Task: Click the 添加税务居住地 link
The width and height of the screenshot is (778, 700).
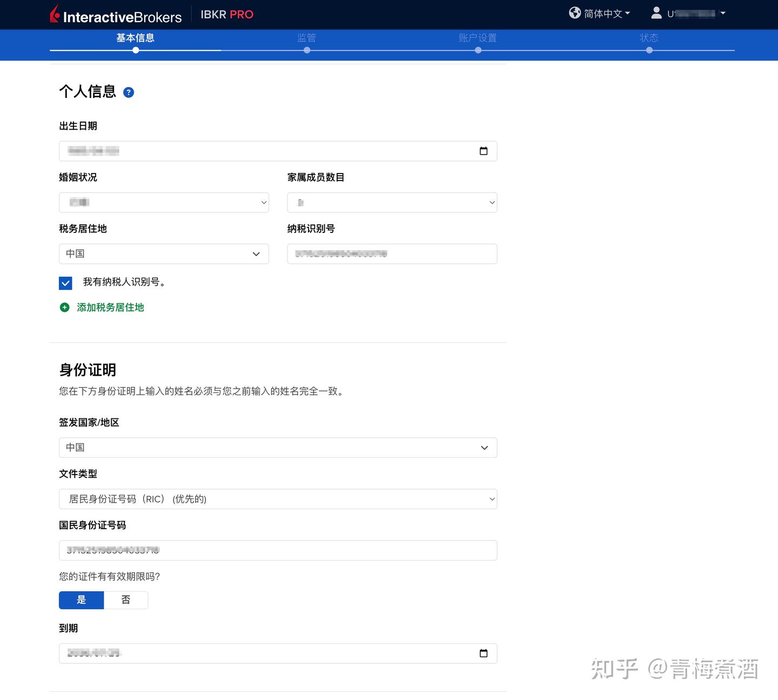Action: [x=110, y=307]
